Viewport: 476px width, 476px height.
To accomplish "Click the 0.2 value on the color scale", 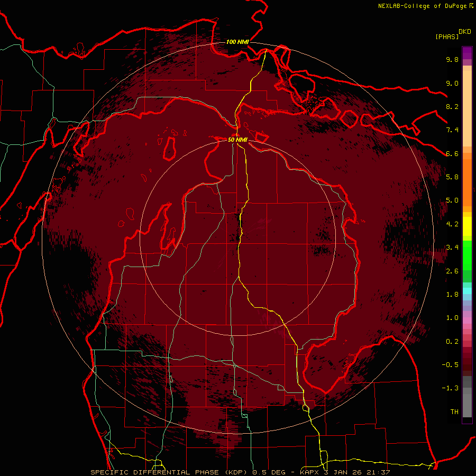I will click(x=452, y=342).
